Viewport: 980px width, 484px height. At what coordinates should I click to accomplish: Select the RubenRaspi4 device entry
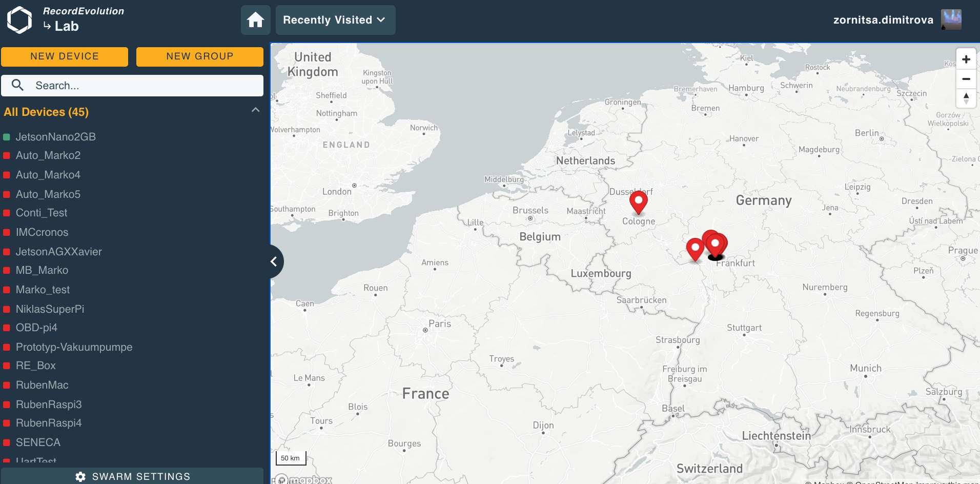(49, 423)
